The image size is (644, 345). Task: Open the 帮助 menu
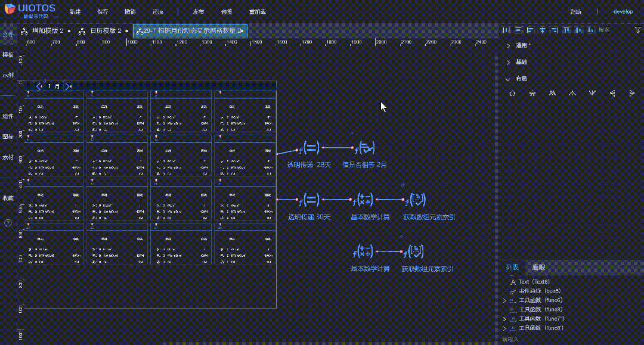pyautogui.click(x=576, y=12)
